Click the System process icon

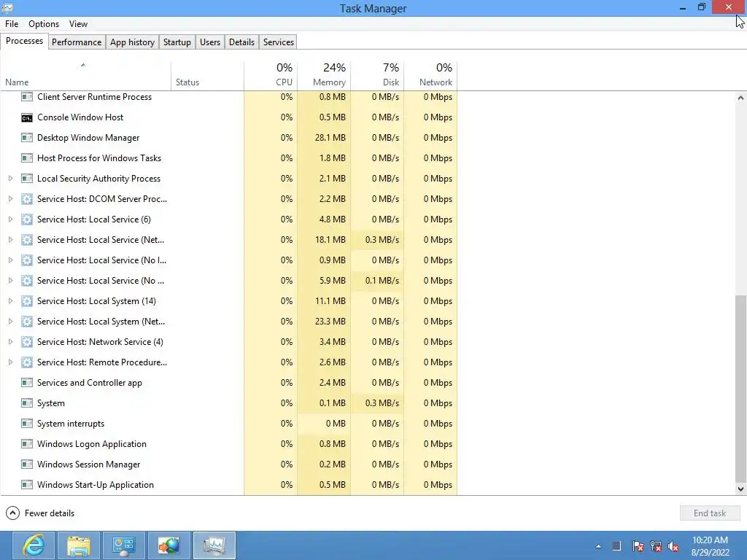pyautogui.click(x=27, y=403)
